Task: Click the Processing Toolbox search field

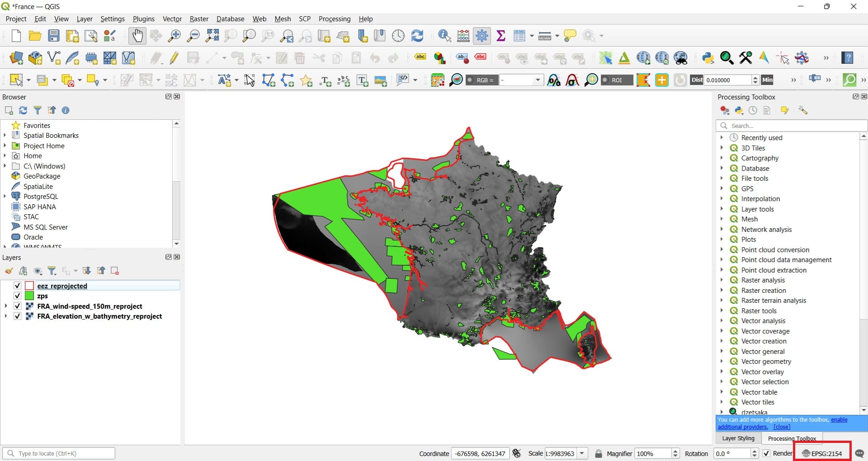Action: click(x=792, y=126)
